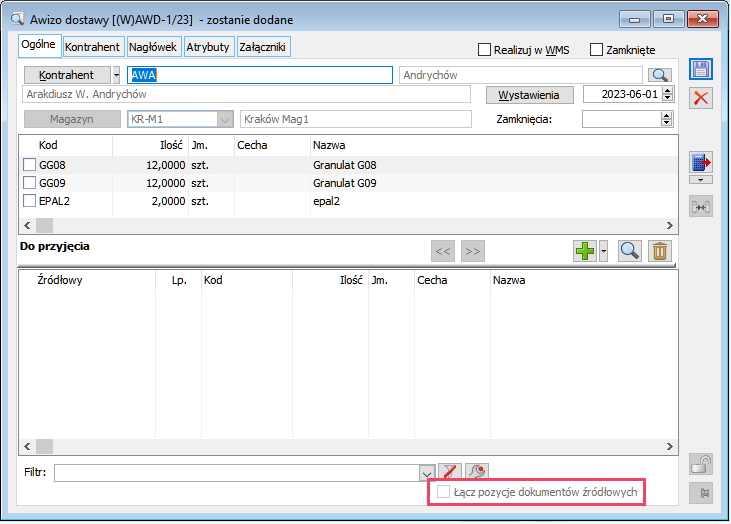
Task: Click the Arakdiusz W. Andrychów name field
Action: pyautogui.click(x=246, y=95)
